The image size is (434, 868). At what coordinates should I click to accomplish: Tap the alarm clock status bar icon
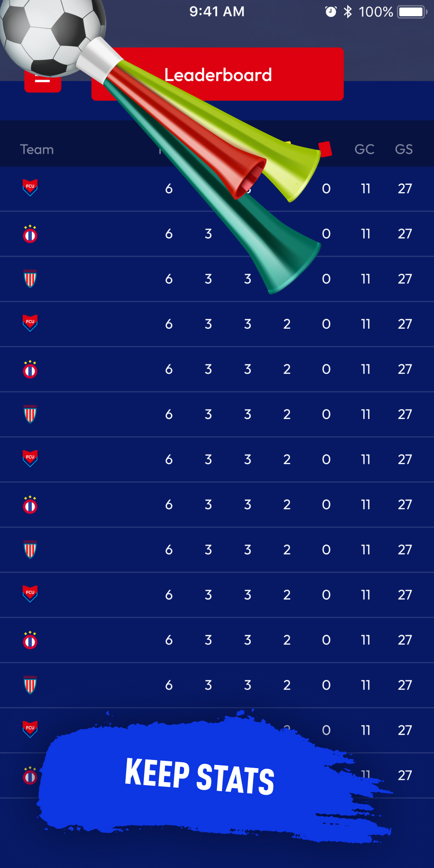pos(331,12)
